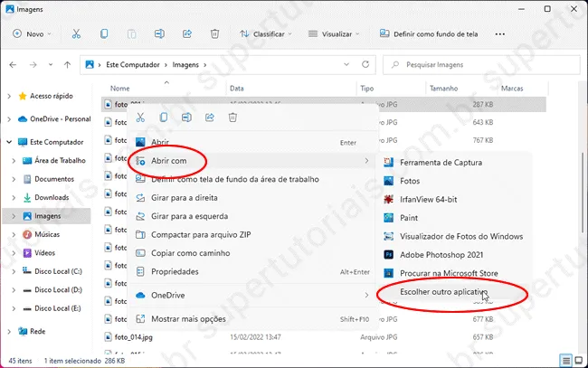
Task: Choose Girar para a direita
Action: (x=252, y=198)
